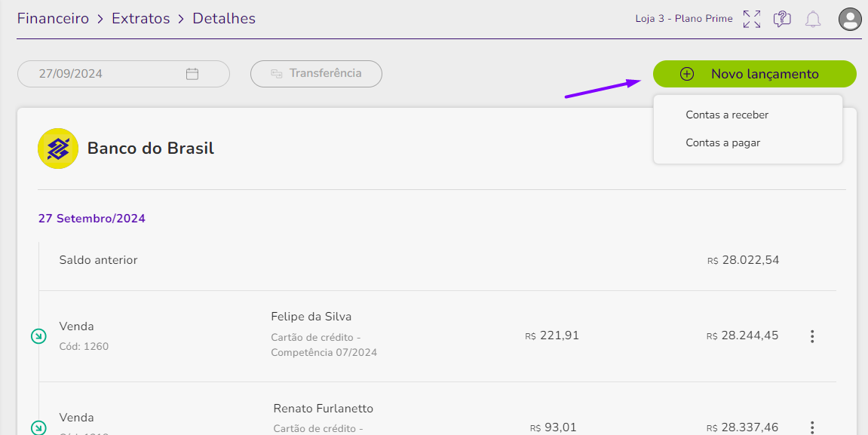The width and height of the screenshot is (868, 435).
Task: Click the R$ 28.022,54 balance
Action: click(743, 259)
